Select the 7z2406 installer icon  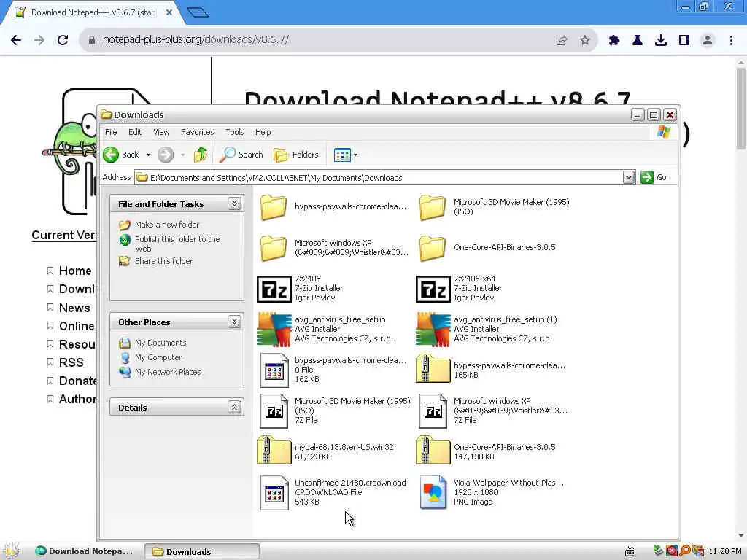click(x=274, y=289)
